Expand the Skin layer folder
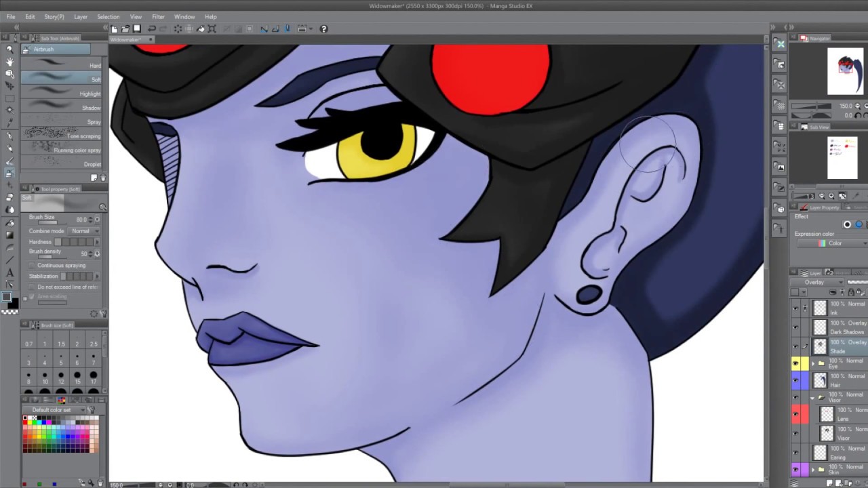The image size is (868, 488). [x=812, y=468]
